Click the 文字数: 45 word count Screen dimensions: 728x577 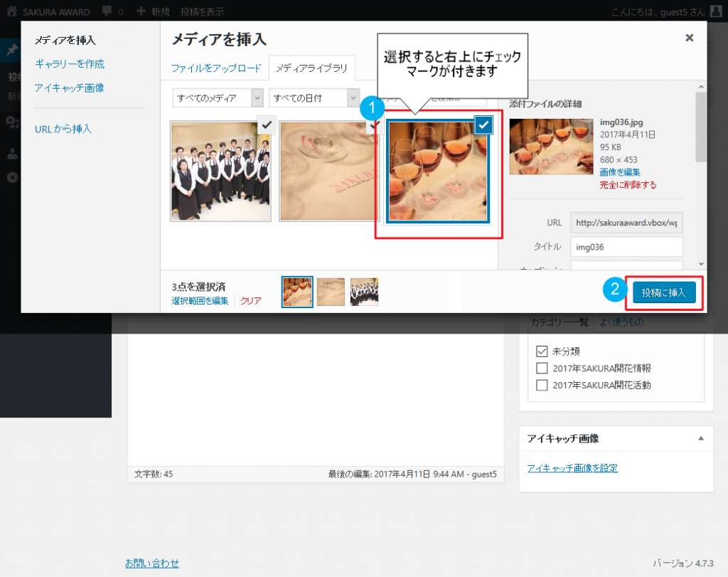[x=154, y=475]
